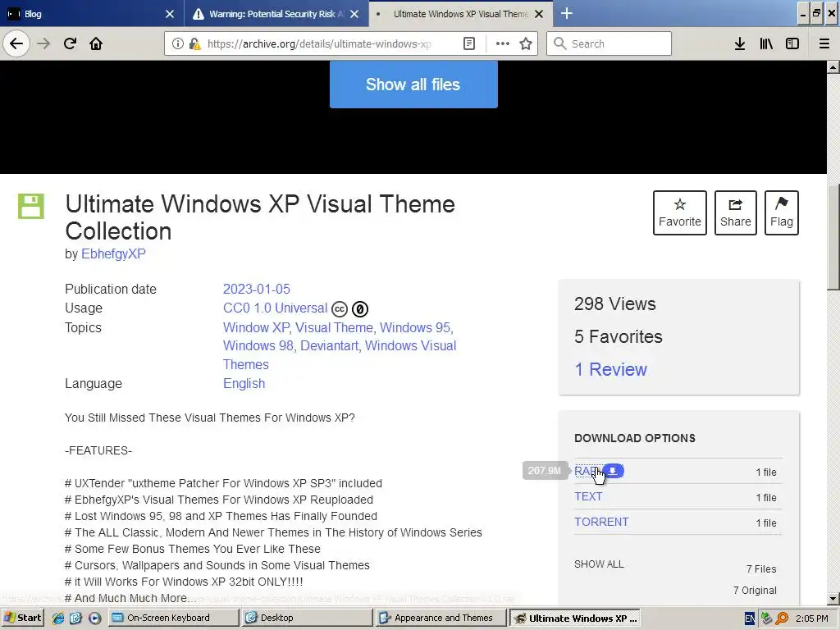Viewport: 840px width, 630px height.
Task: Launch Windows Media Player quick launch icon
Action: (94, 618)
